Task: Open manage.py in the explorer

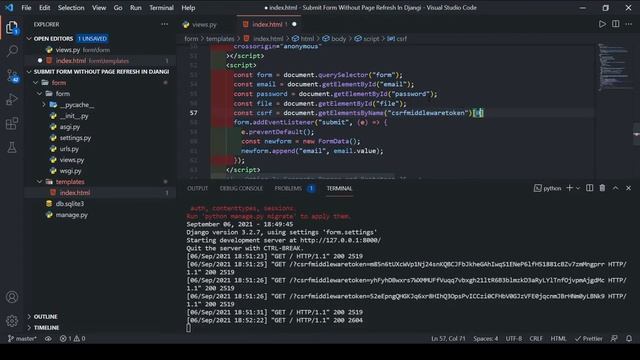Action: 72,215
